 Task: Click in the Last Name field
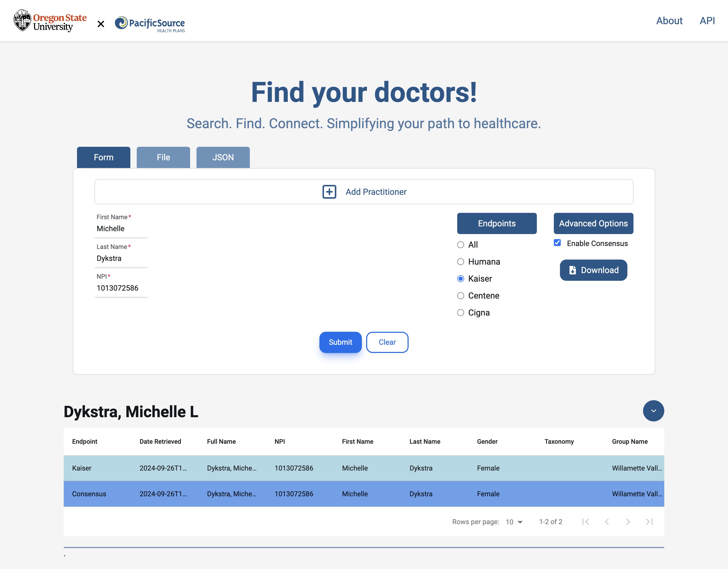[x=121, y=258]
